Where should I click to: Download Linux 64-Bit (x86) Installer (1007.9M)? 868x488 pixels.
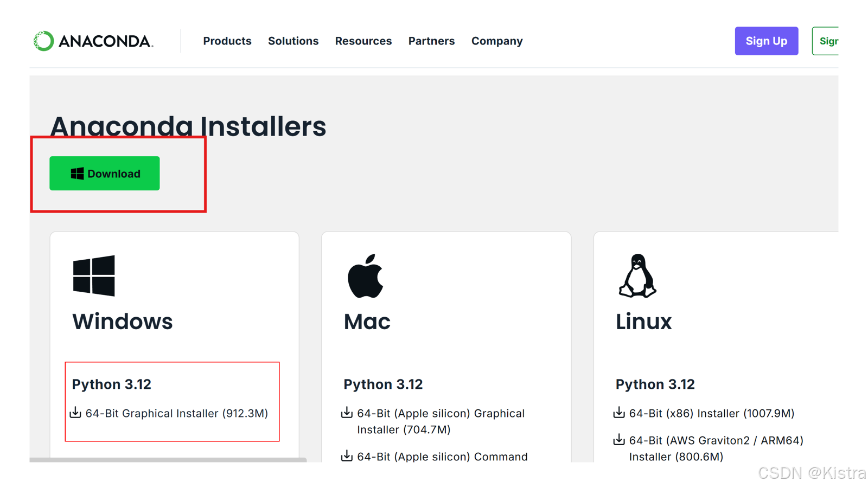point(712,413)
